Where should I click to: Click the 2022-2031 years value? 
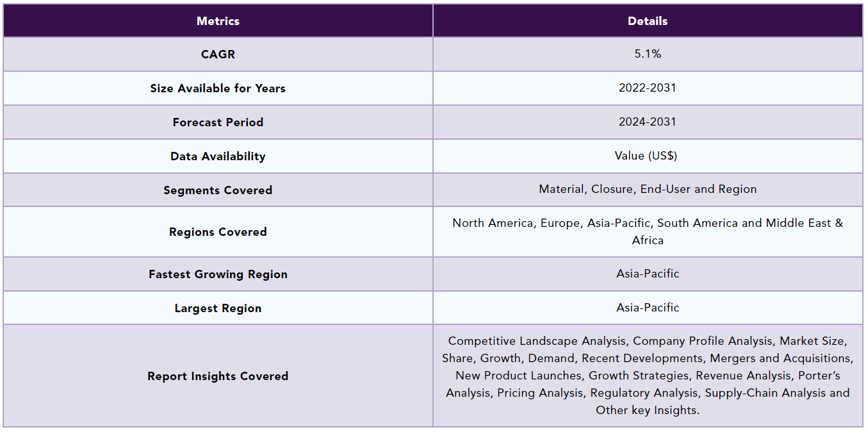point(647,88)
